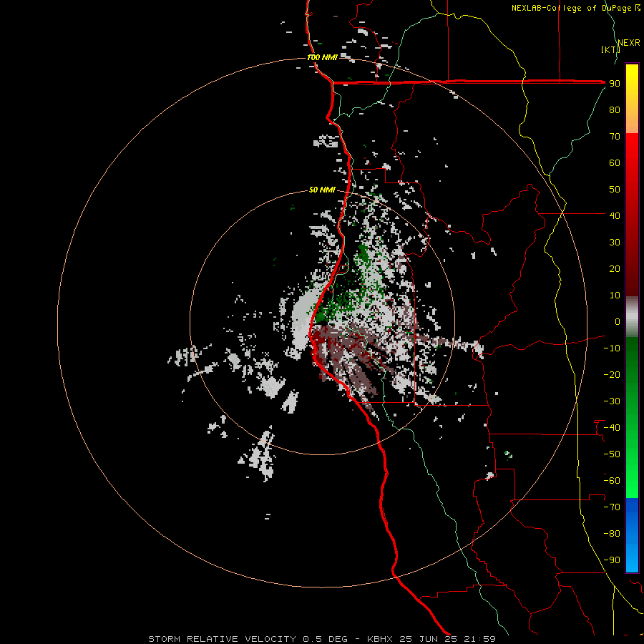Click the -30 value on the velocity scale

coord(612,401)
